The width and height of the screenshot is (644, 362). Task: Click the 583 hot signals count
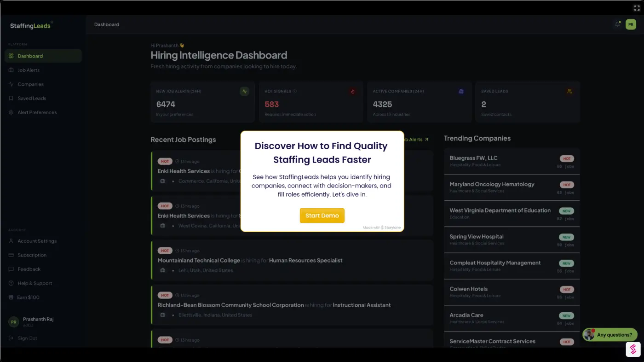(272, 105)
